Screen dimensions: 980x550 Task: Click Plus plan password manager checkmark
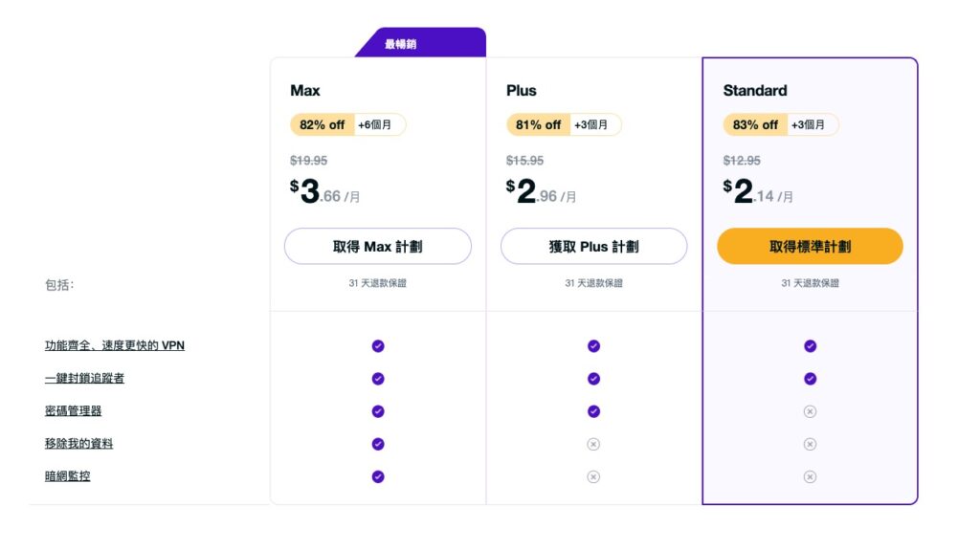pyautogui.click(x=593, y=411)
